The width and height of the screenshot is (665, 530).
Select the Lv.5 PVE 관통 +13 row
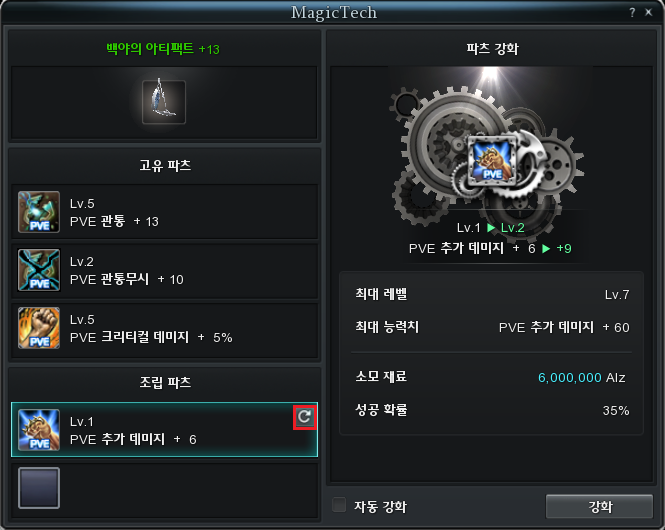click(165, 212)
